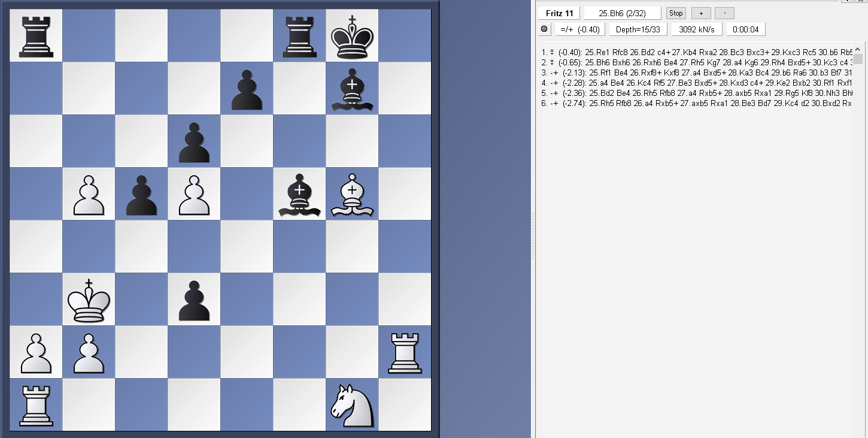The height and width of the screenshot is (438, 868).
Task: Select the white king on b3
Action: pos(89,300)
